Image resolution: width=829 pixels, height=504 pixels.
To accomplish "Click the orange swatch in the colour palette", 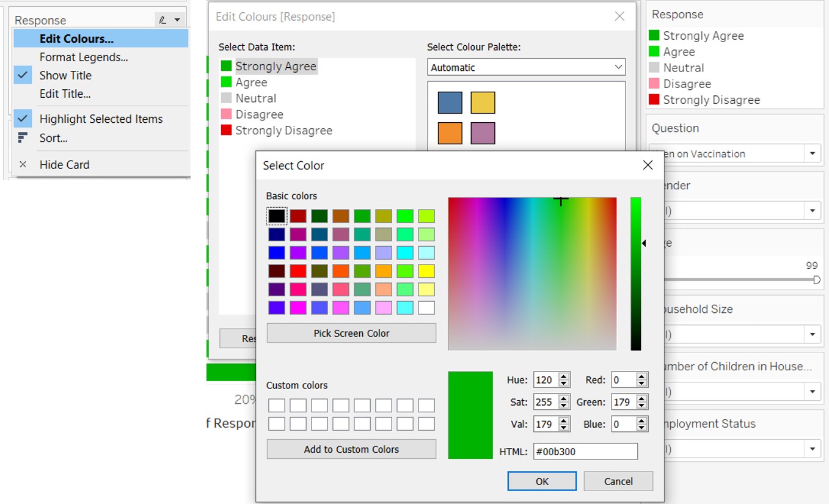I will (450, 133).
